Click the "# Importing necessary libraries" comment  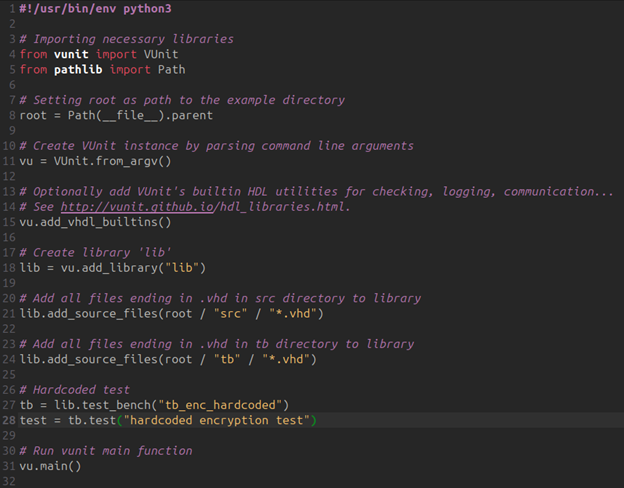126,39
